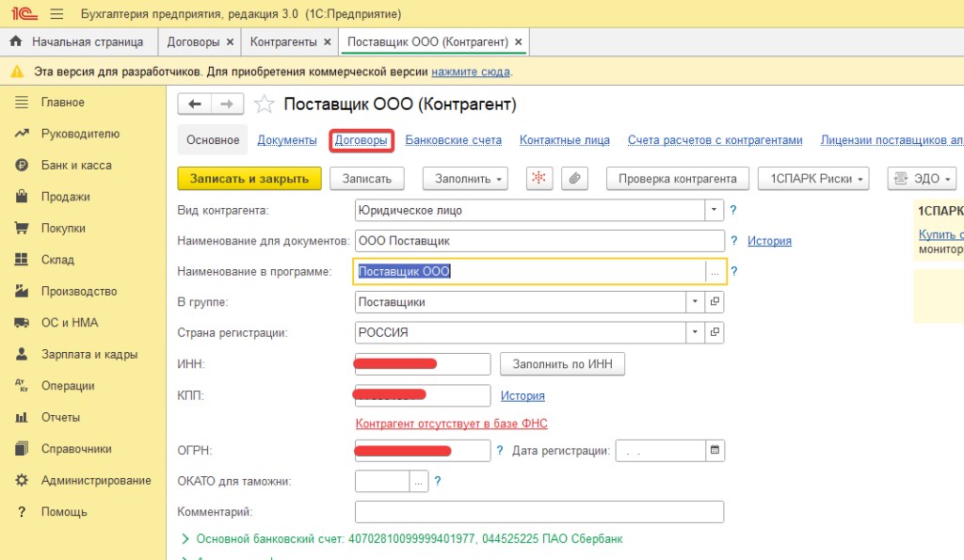Open the Договоры link
This screenshot has height=560, width=964.
[361, 140]
